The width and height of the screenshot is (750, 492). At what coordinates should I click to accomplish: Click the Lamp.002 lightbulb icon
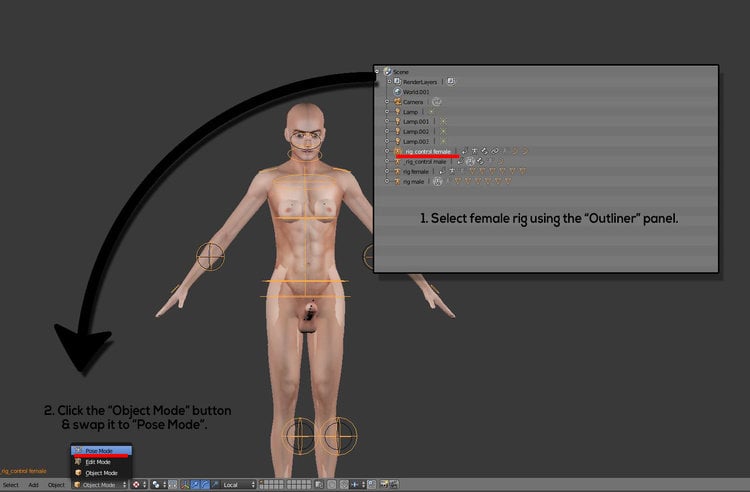pos(397,131)
